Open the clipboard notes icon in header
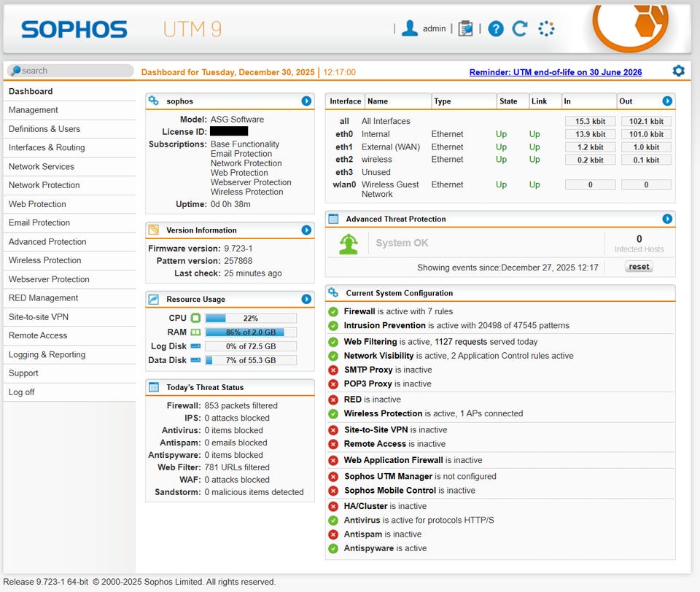Screen dimensions: 700x592 tap(466, 28)
